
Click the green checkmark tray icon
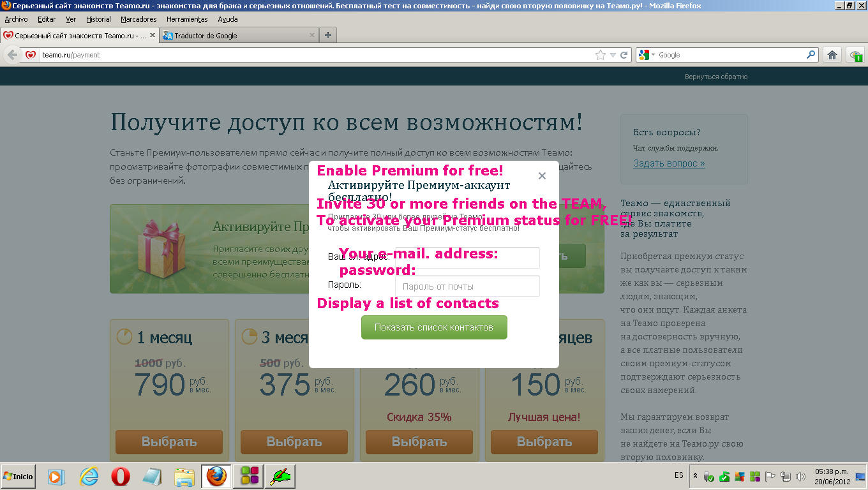tap(724, 477)
